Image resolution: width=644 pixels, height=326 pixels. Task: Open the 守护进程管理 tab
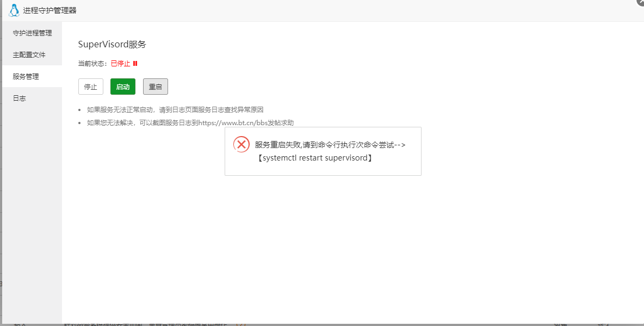pos(33,33)
